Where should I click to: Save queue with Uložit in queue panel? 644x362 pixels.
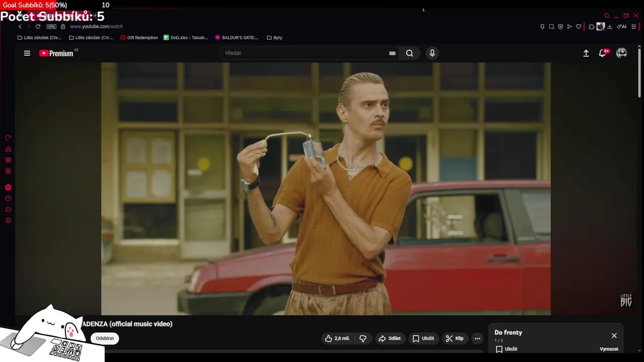coord(507,349)
